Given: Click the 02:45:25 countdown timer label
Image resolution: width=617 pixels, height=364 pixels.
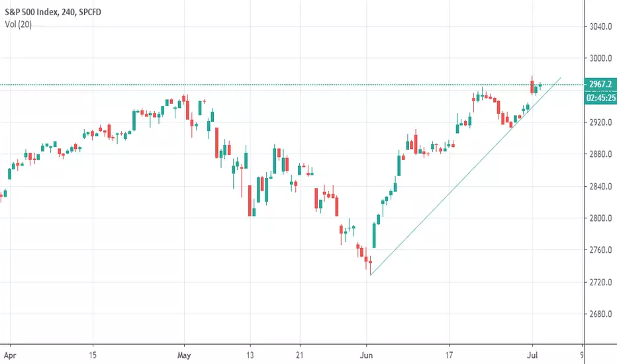Looking at the screenshot, I should [600, 97].
